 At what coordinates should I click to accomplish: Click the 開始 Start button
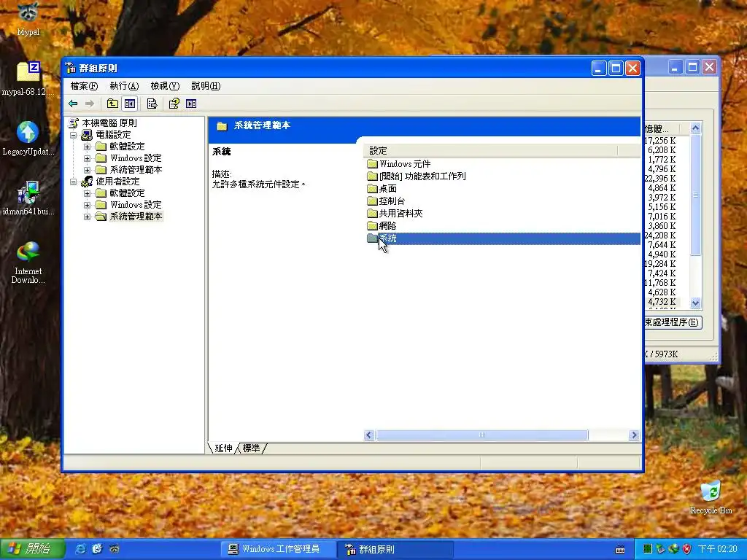point(31,548)
